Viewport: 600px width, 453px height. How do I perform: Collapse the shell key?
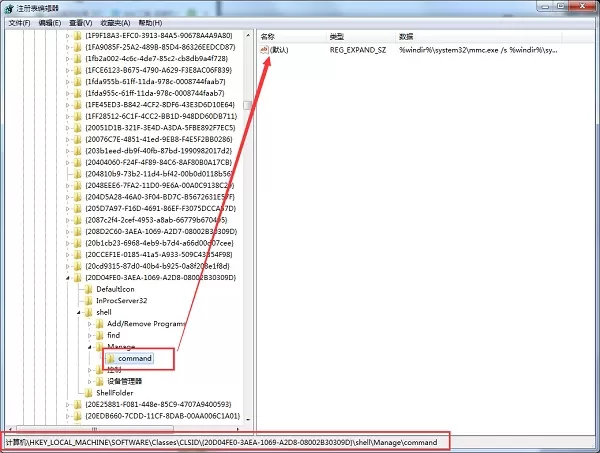coord(78,313)
